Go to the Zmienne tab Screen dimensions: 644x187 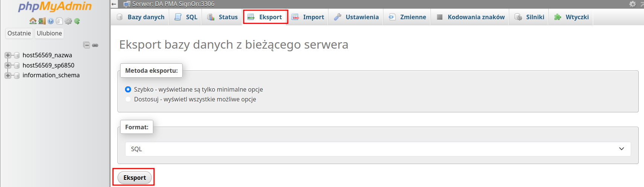click(x=407, y=17)
